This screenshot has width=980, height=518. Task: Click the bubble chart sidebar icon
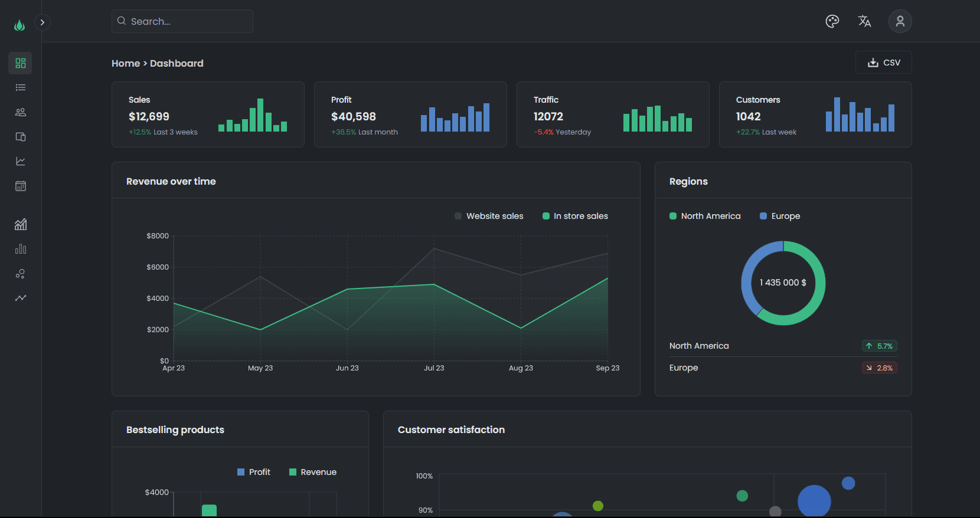(x=21, y=274)
